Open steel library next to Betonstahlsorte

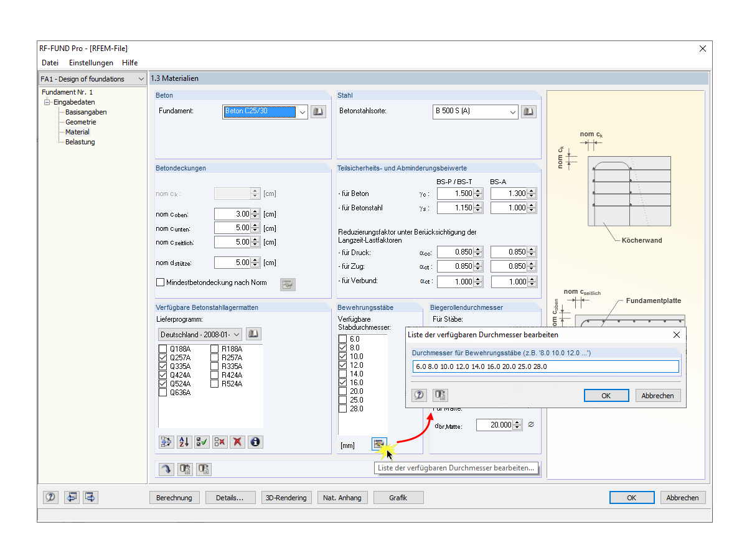(x=529, y=112)
